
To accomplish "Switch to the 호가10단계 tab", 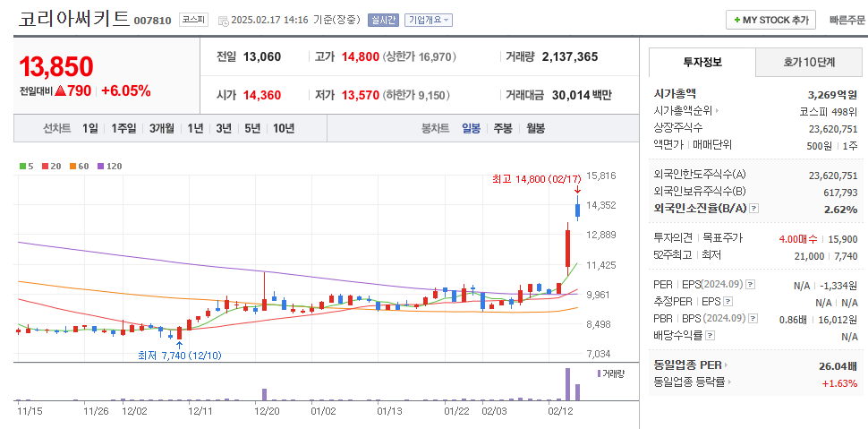I will 809,62.
